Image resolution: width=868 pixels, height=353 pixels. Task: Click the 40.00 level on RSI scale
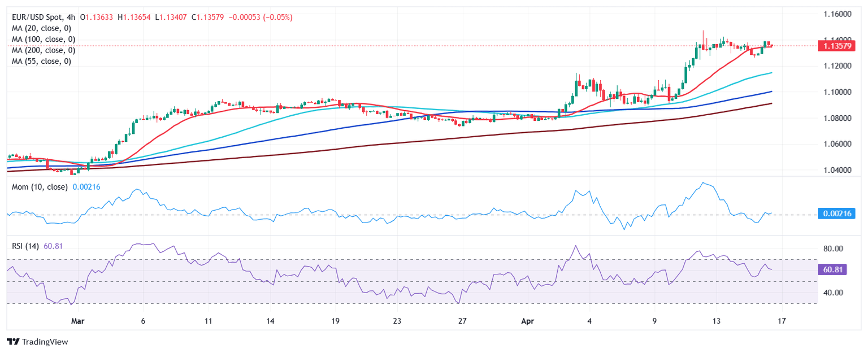tap(834, 293)
